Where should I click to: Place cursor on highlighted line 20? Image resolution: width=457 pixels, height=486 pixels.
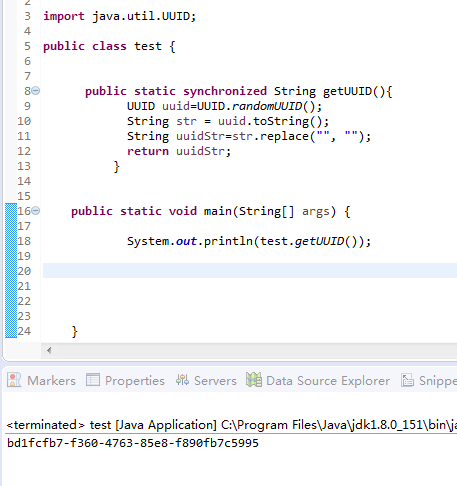250,270
